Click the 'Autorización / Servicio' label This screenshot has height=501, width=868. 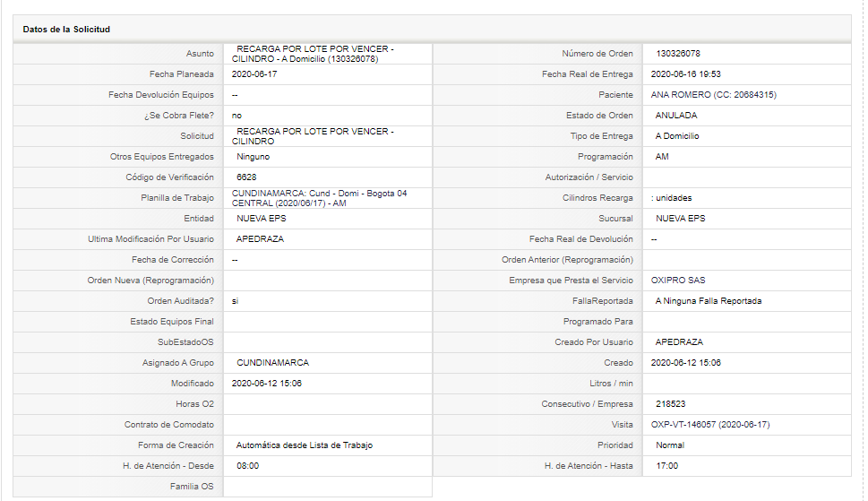click(x=589, y=177)
